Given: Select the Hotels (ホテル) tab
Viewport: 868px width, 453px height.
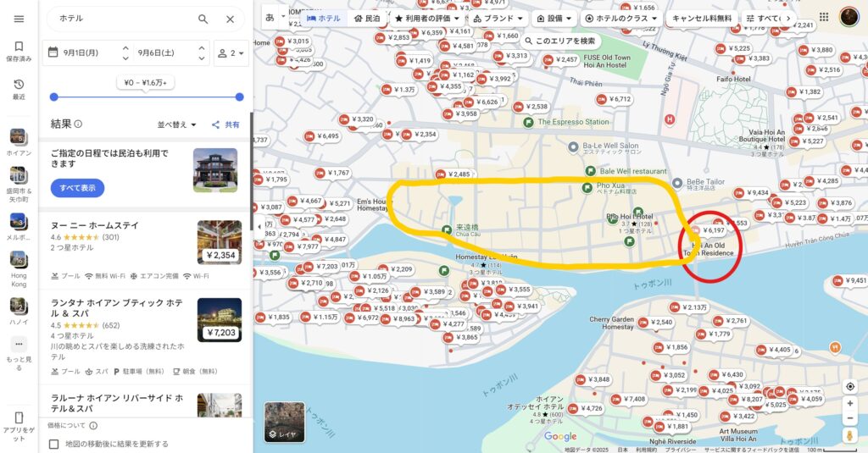Looking at the screenshot, I should pyautogui.click(x=324, y=19).
